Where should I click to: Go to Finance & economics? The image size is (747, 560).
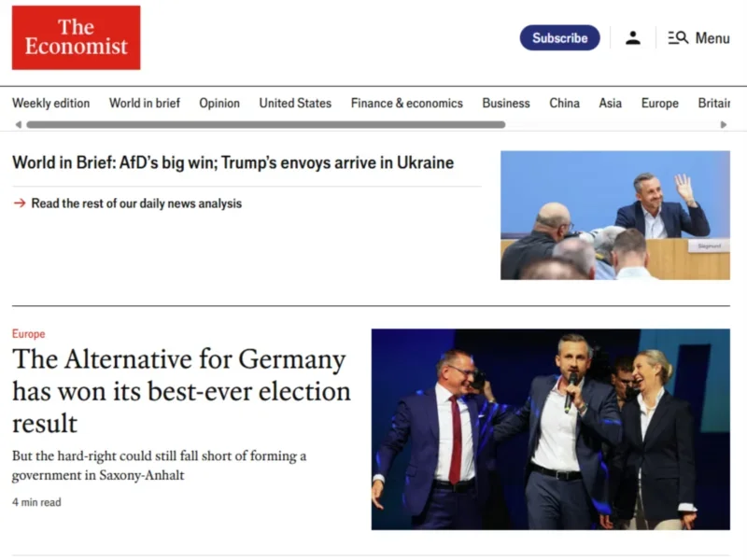point(407,104)
